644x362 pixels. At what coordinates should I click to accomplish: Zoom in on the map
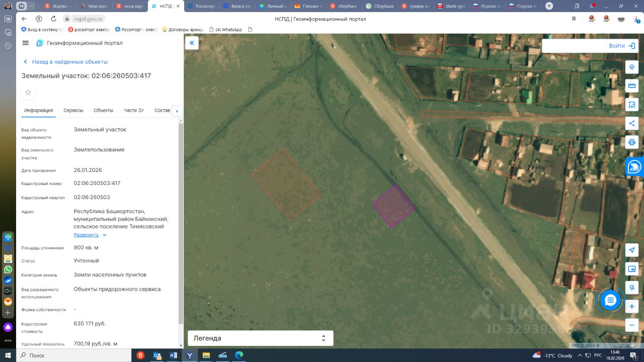coord(632,306)
